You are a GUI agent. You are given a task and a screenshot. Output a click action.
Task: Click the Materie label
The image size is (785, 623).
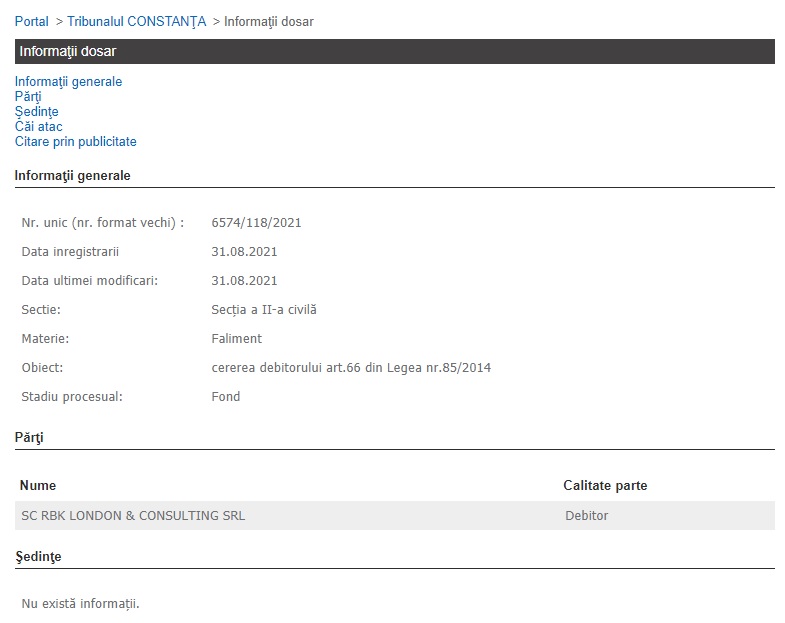[45, 339]
